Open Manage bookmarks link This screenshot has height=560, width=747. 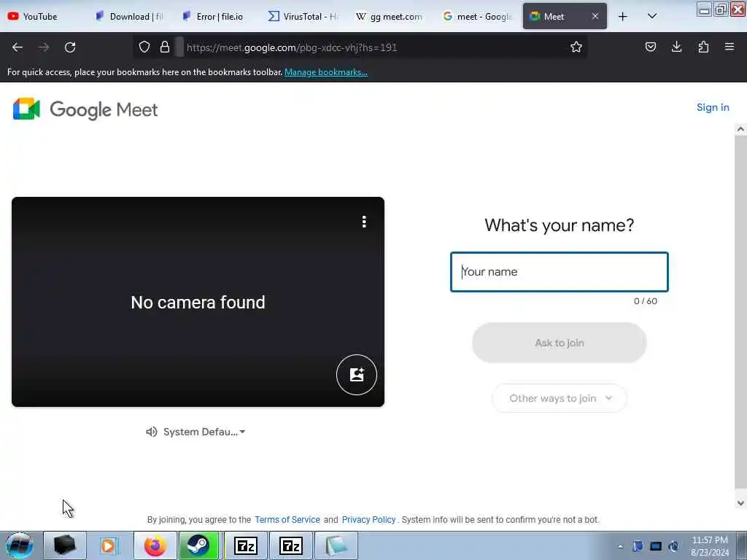pyautogui.click(x=326, y=72)
